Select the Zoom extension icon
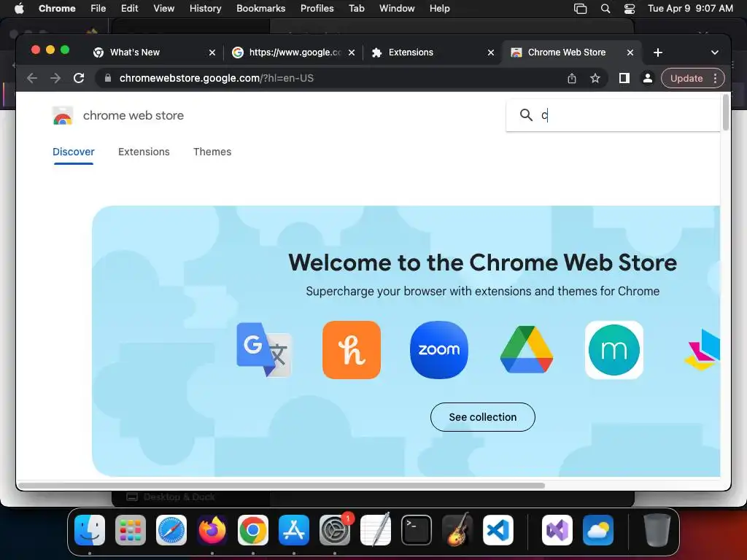The width and height of the screenshot is (747, 560). pos(438,349)
